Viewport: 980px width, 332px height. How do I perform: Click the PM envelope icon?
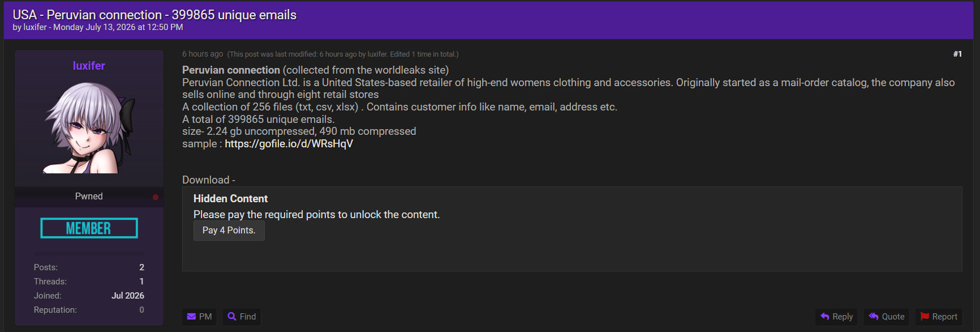pyautogui.click(x=192, y=317)
